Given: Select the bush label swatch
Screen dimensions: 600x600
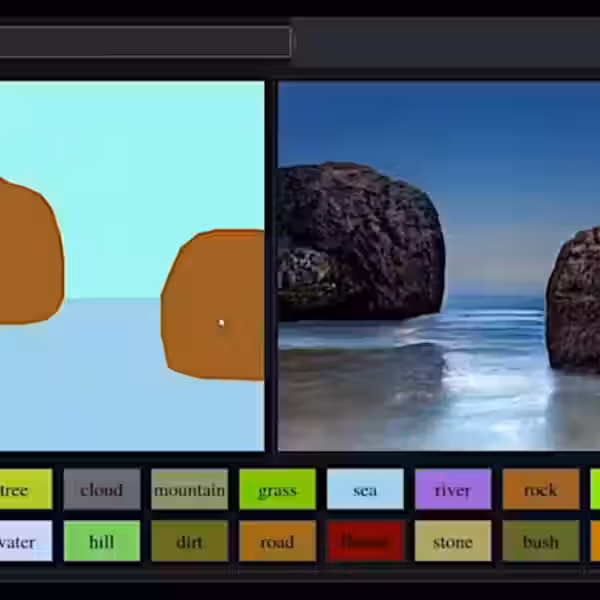Looking at the screenshot, I should coord(540,542).
